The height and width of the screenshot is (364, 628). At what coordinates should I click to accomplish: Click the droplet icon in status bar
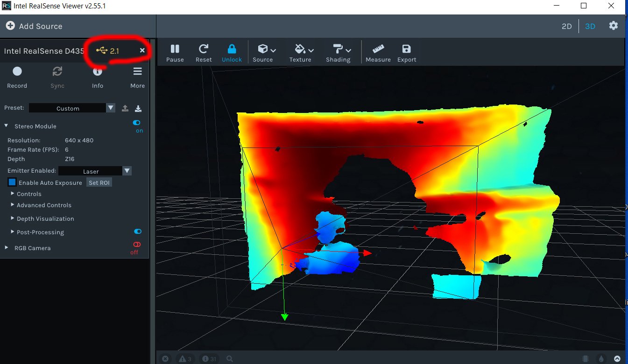pyautogui.click(x=601, y=359)
